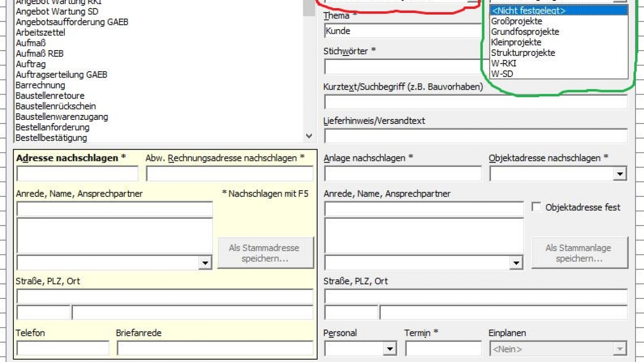Click 'Als Stammadresse speichern...' button
The height and width of the screenshot is (362, 644).
tap(265, 253)
